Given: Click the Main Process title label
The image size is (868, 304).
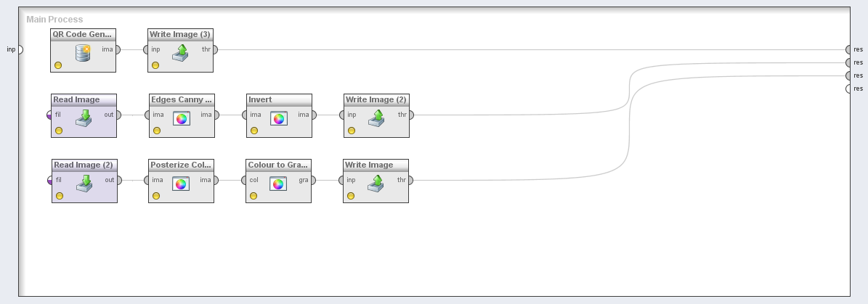Looking at the screenshot, I should click(54, 20).
